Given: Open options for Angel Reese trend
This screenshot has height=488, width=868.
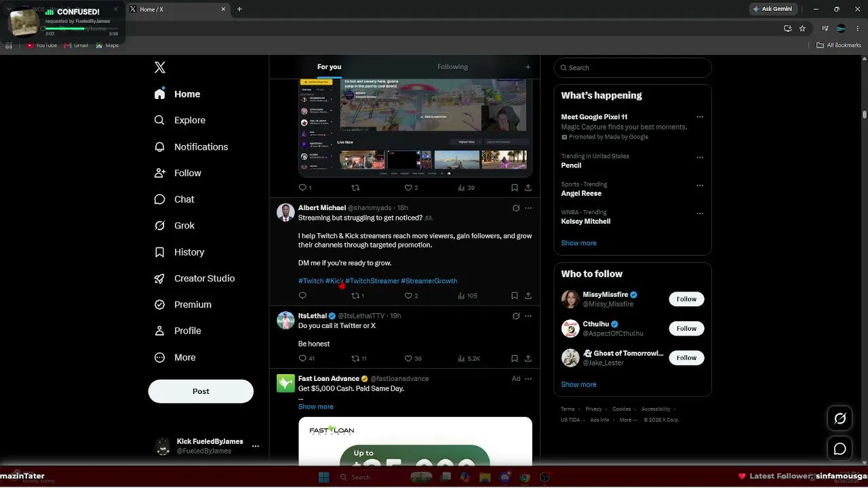Looking at the screenshot, I should click(x=700, y=185).
